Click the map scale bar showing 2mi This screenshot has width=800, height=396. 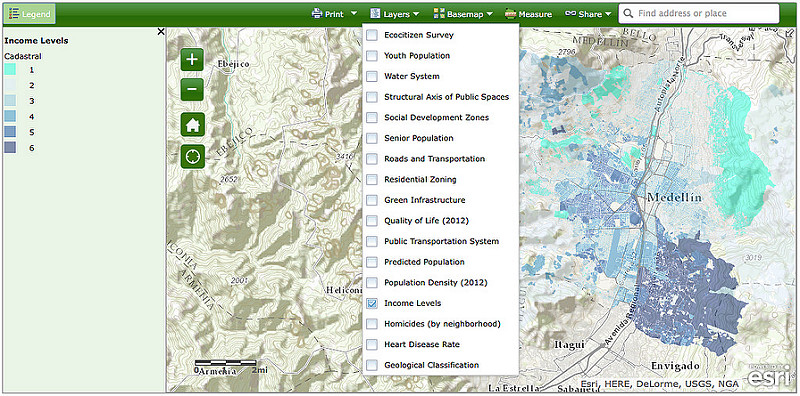click(x=232, y=367)
